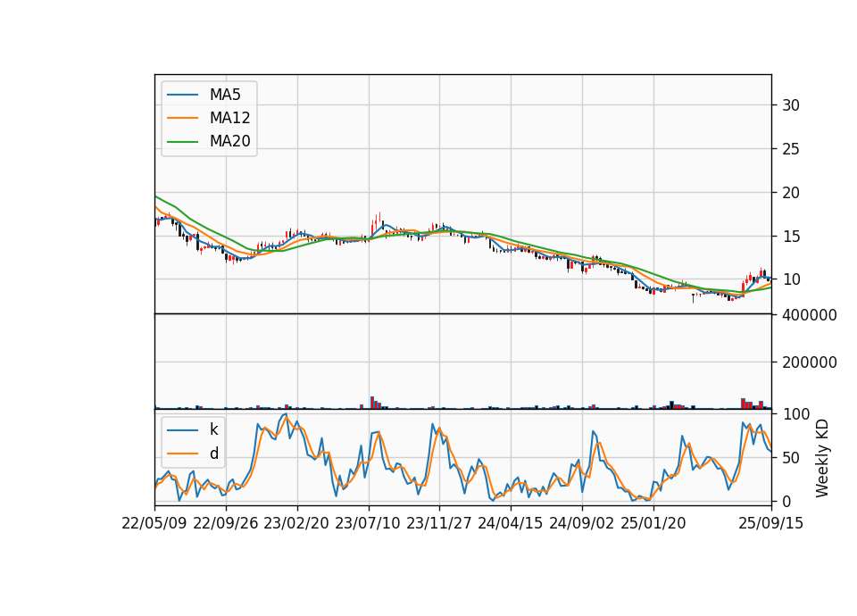Click volume axis value 400000
857x616 pixels.
tap(810, 315)
